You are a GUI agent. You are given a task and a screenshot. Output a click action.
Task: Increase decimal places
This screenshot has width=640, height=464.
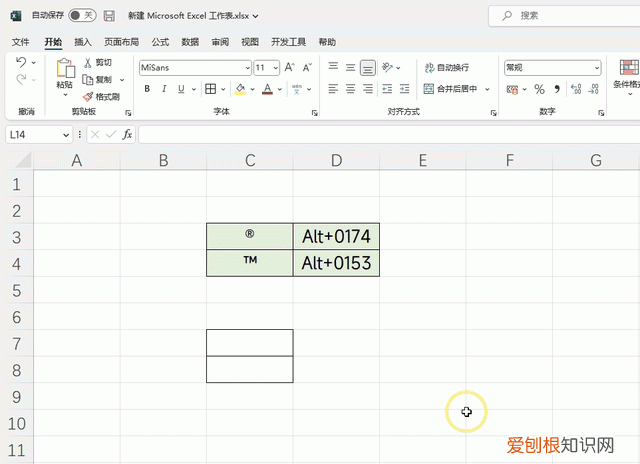(x=576, y=89)
